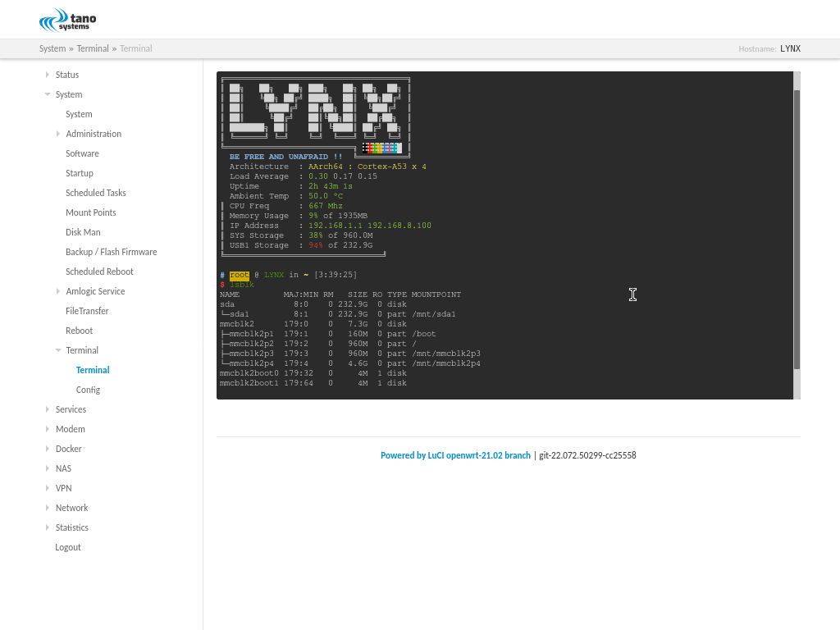The width and height of the screenshot is (840, 630).
Task: Expand the NAS menu arrow
Action: pos(47,468)
